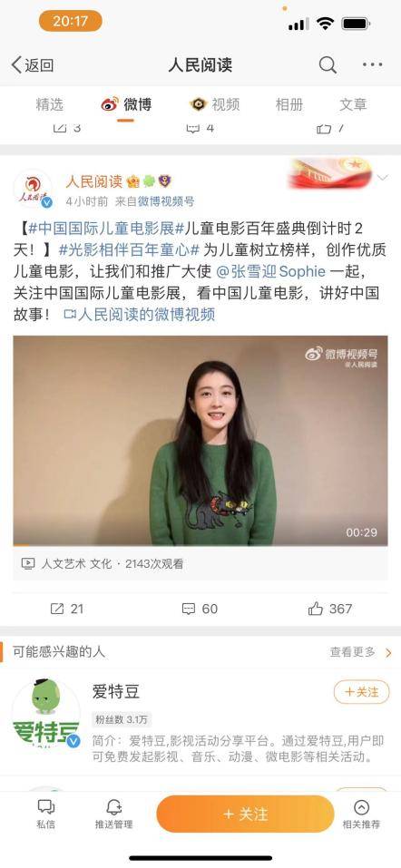Switch to the 视频 tab
The width and height of the screenshot is (401, 868).
(215, 104)
